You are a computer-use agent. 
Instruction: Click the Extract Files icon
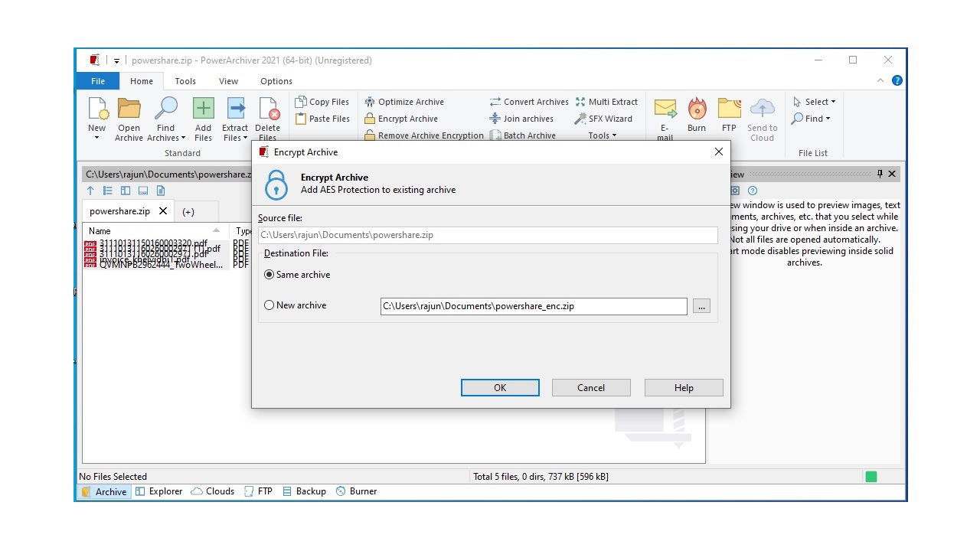[235, 109]
